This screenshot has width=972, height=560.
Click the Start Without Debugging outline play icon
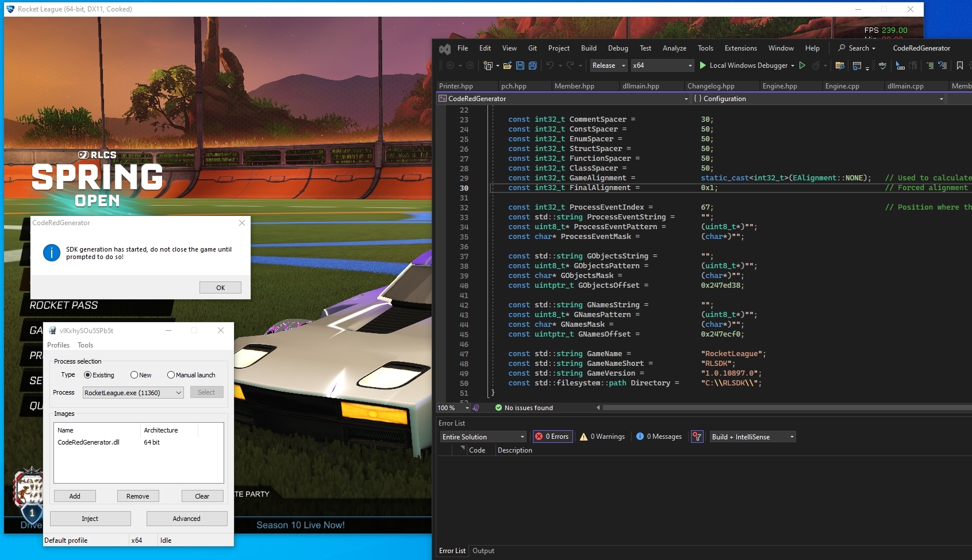pos(802,65)
